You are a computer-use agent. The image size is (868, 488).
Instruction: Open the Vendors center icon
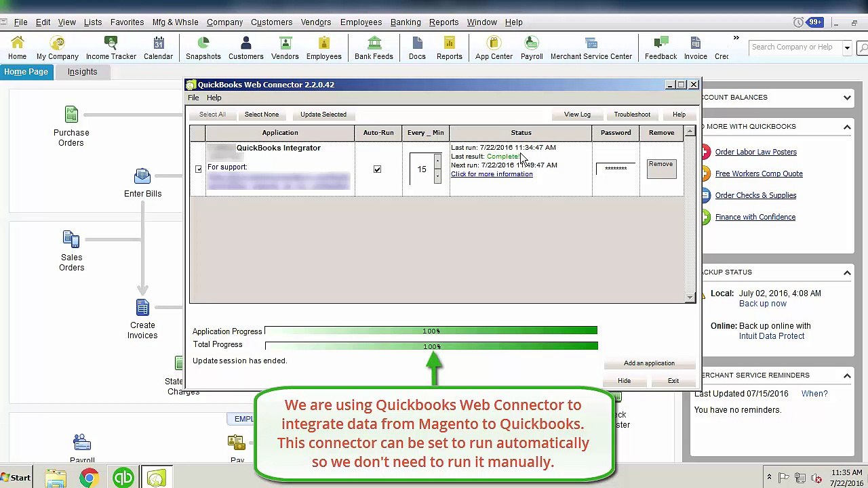pyautogui.click(x=285, y=48)
